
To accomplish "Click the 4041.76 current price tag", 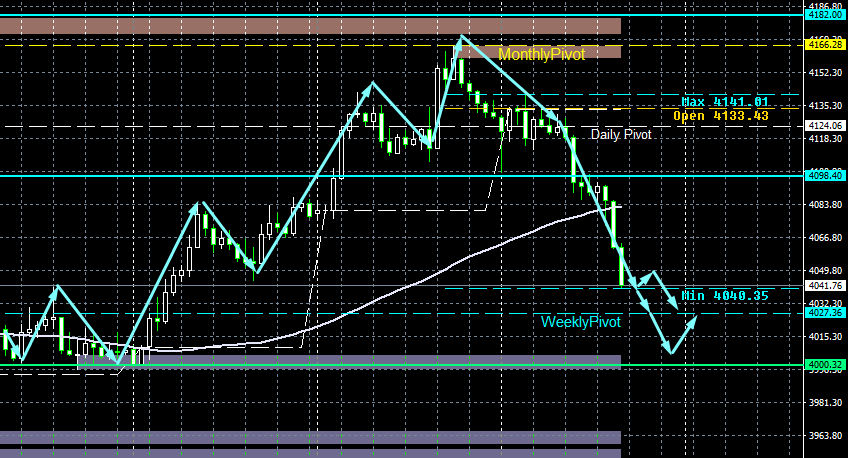I will (x=825, y=285).
